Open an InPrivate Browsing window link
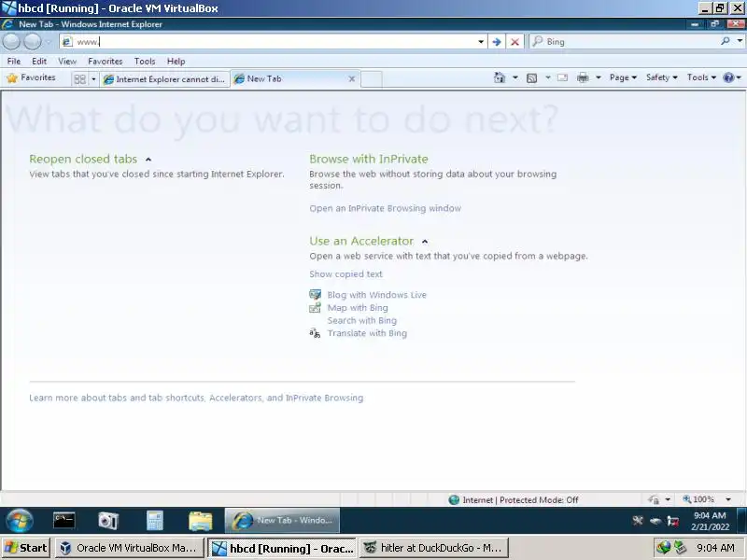The width and height of the screenshot is (747, 560). click(x=385, y=208)
